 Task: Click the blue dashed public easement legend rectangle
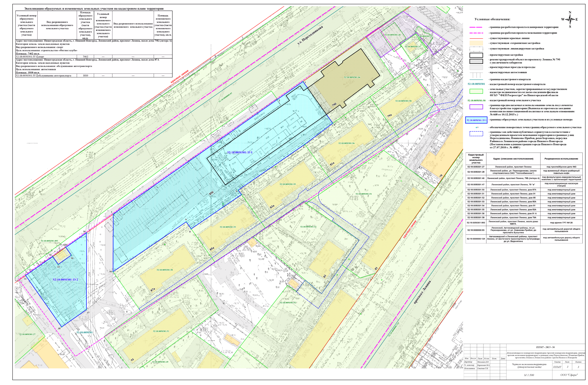pos(476,134)
